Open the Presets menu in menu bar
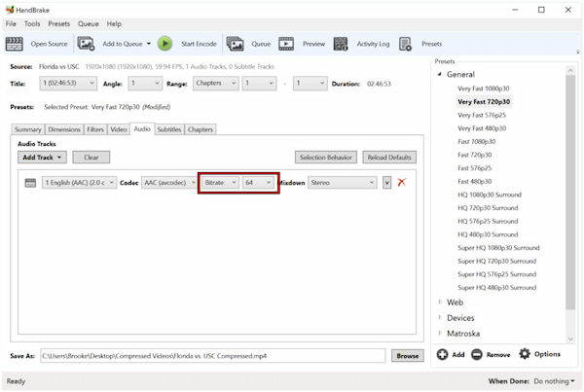Image resolution: width=584 pixels, height=392 pixels. pos(58,23)
